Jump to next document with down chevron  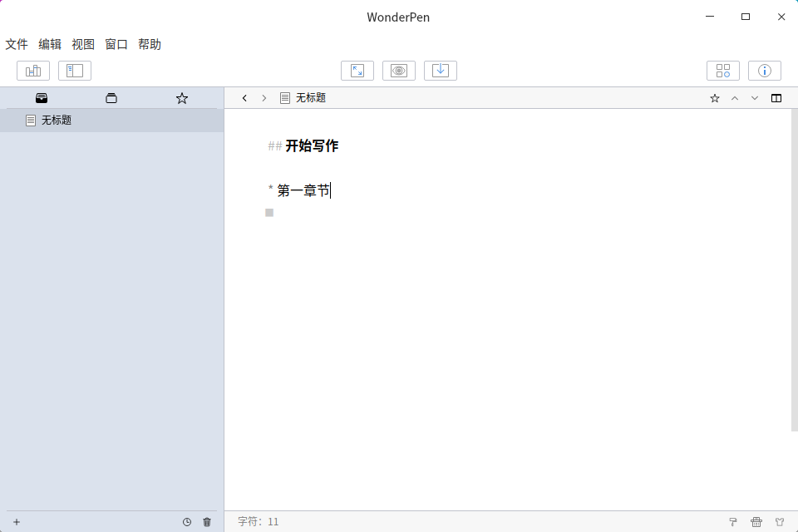[x=755, y=98]
